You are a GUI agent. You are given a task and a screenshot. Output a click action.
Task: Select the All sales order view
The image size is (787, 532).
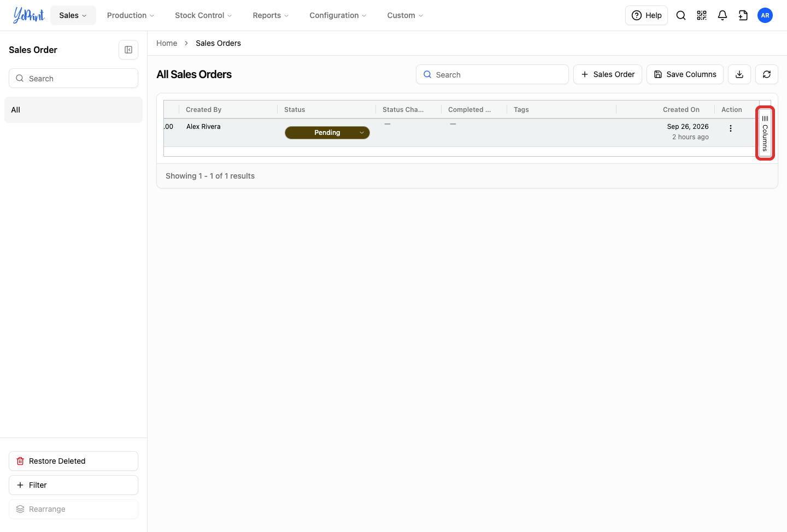pos(73,110)
